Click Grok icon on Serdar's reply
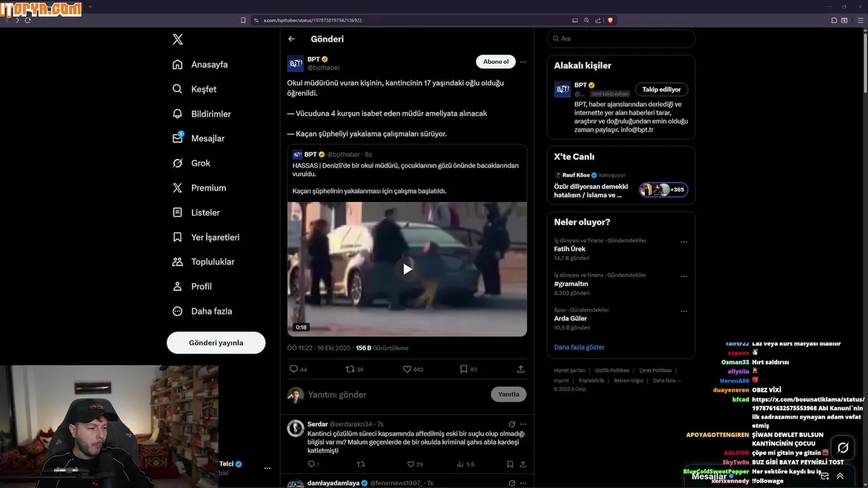 tap(512, 424)
